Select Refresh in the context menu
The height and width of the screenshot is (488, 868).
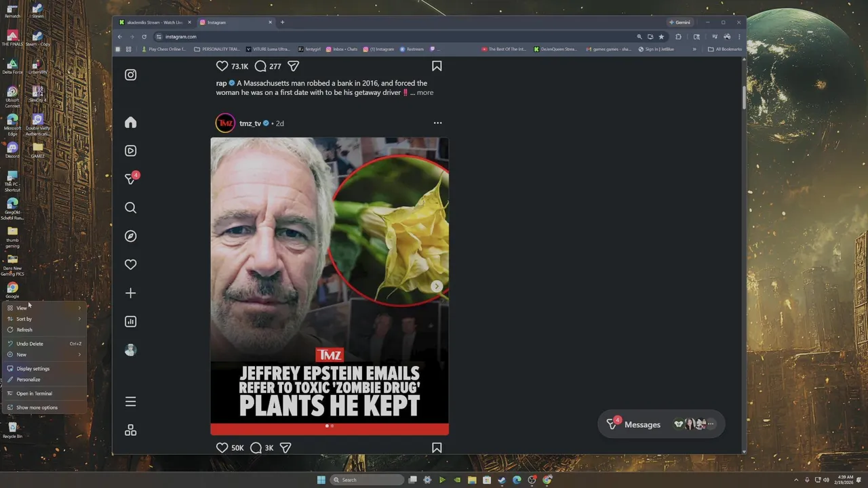point(44,329)
